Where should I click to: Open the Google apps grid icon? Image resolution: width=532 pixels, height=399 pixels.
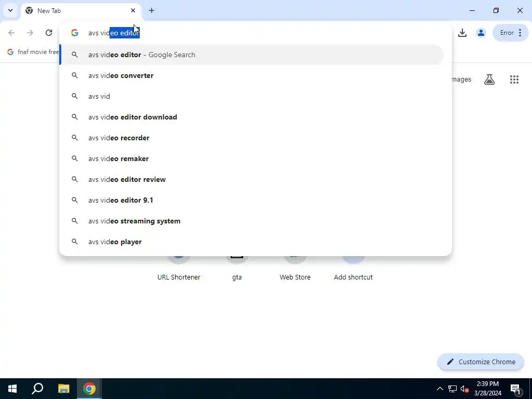click(x=514, y=79)
